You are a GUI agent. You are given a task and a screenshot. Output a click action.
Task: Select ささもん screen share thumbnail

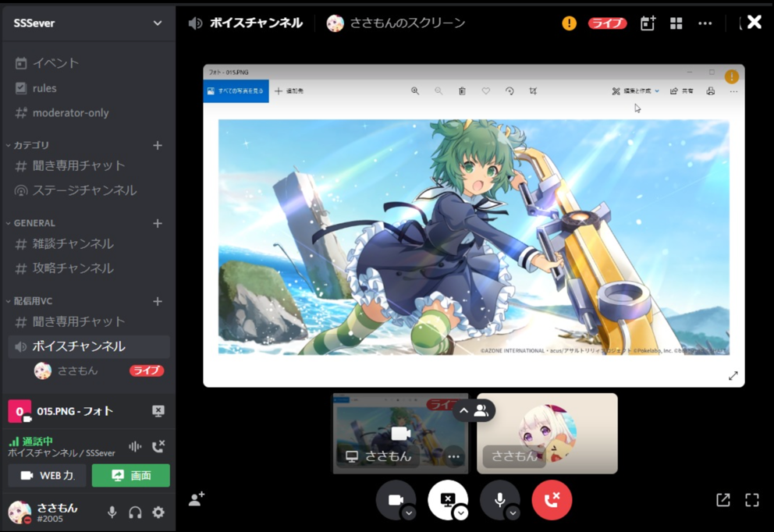(x=400, y=434)
